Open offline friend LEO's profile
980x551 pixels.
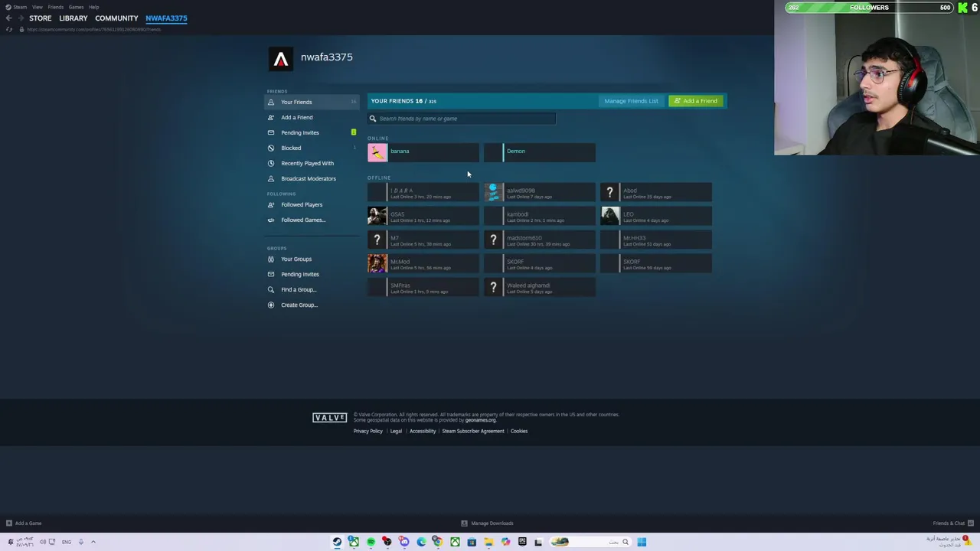pyautogui.click(x=656, y=217)
